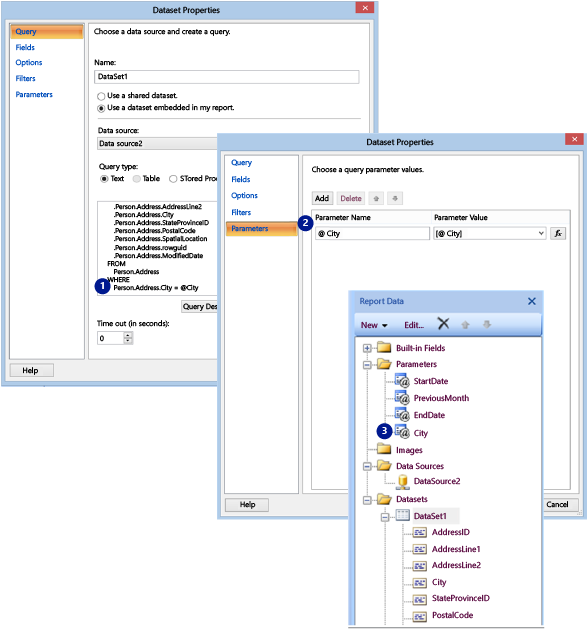The image size is (587, 638).
Task: Click the Data Sources folder icon
Action: pos(384,465)
